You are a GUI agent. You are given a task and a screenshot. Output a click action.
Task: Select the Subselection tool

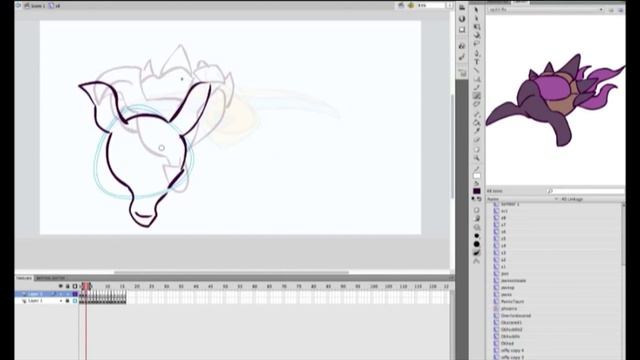(x=477, y=18)
